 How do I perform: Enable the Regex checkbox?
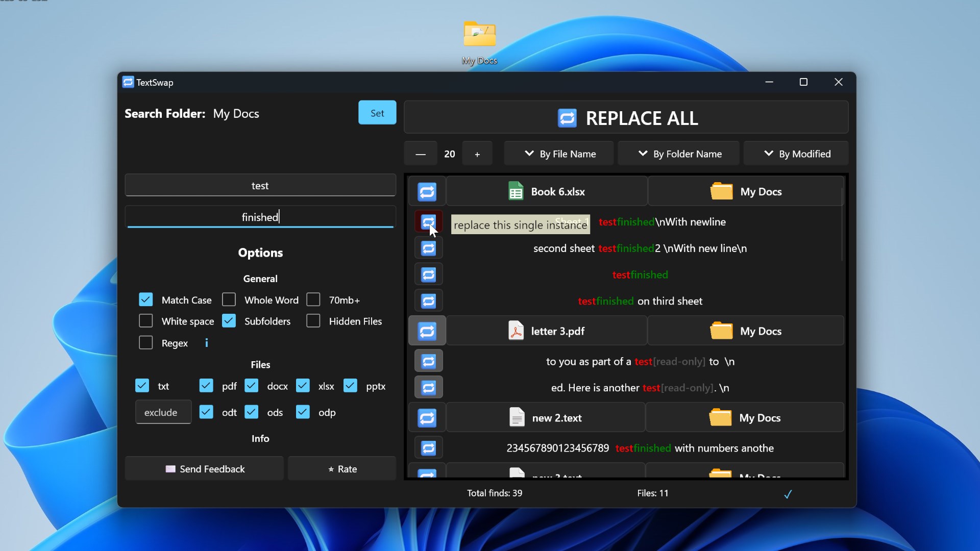click(x=146, y=343)
